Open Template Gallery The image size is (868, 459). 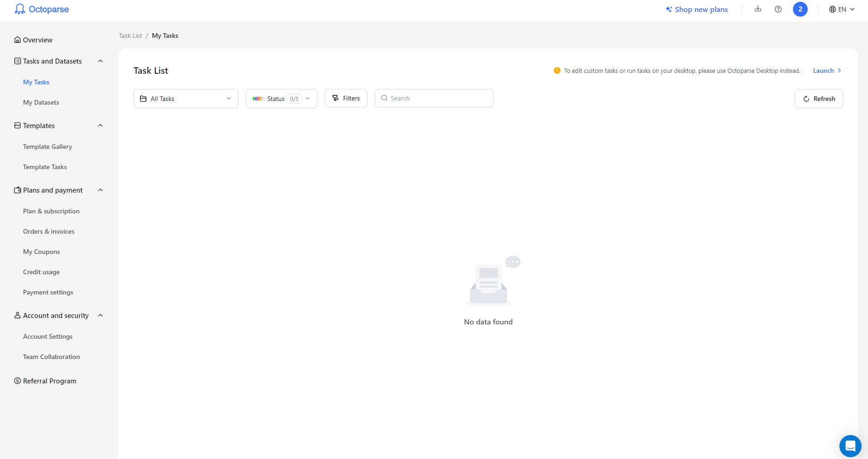[x=47, y=147]
